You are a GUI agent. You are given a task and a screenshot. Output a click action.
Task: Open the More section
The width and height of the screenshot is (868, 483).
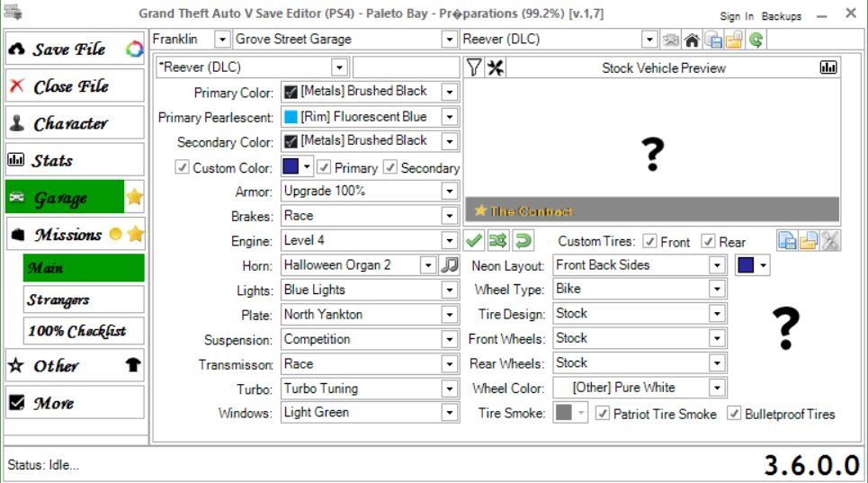pyautogui.click(x=75, y=403)
